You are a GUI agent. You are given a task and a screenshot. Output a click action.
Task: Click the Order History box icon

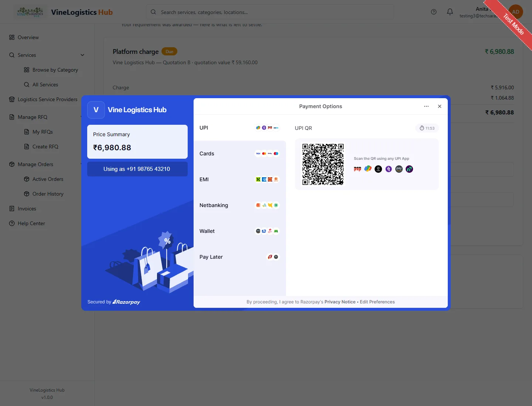[27, 194]
